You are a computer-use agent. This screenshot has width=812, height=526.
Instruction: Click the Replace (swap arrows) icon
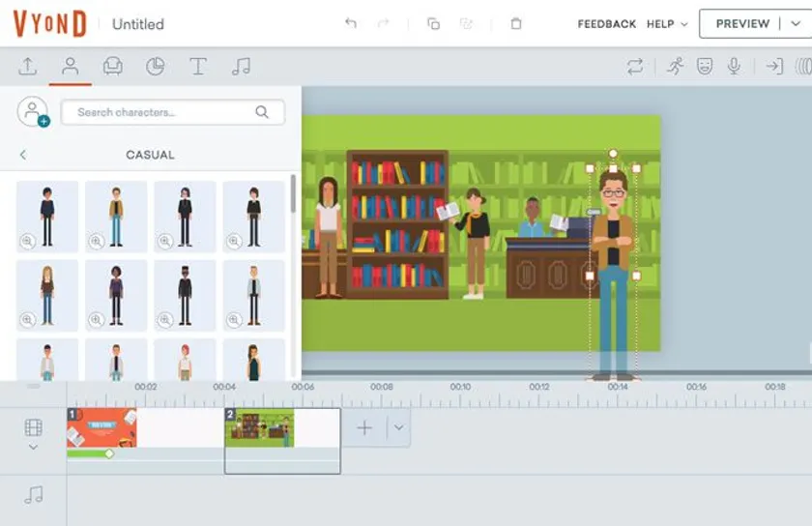(634, 66)
